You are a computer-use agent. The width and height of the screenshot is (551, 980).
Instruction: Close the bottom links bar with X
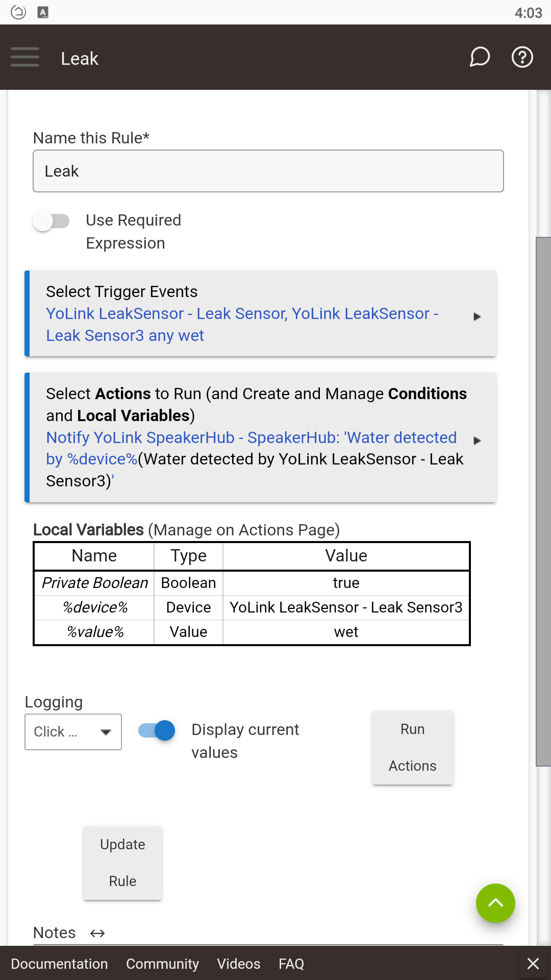[533, 963]
